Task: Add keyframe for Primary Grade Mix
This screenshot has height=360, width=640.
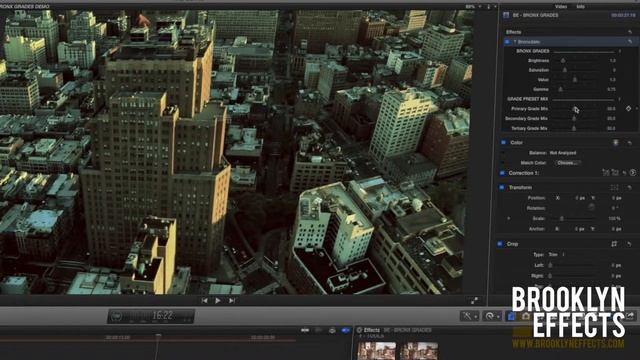Action: click(628, 109)
